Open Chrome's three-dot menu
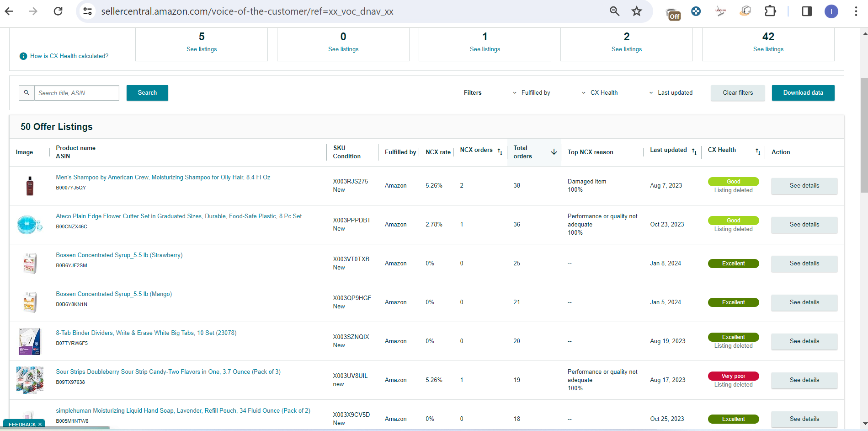868x431 pixels. point(856,11)
